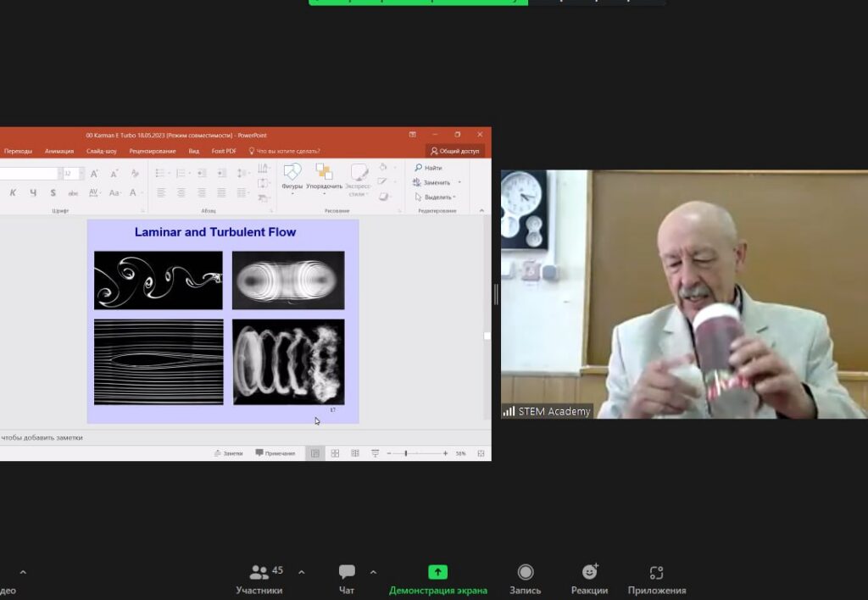Click the Найти find button
Viewport: 868px width, 600px height.
(x=429, y=168)
